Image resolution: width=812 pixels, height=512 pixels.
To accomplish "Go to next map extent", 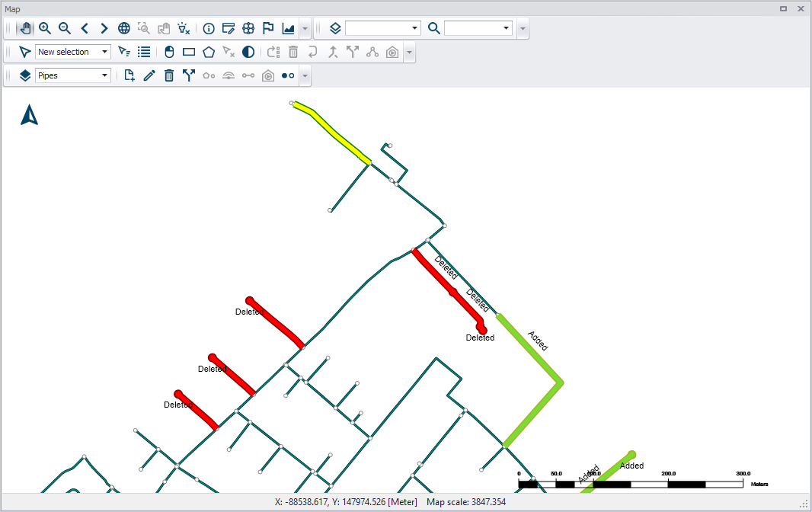I will [104, 28].
